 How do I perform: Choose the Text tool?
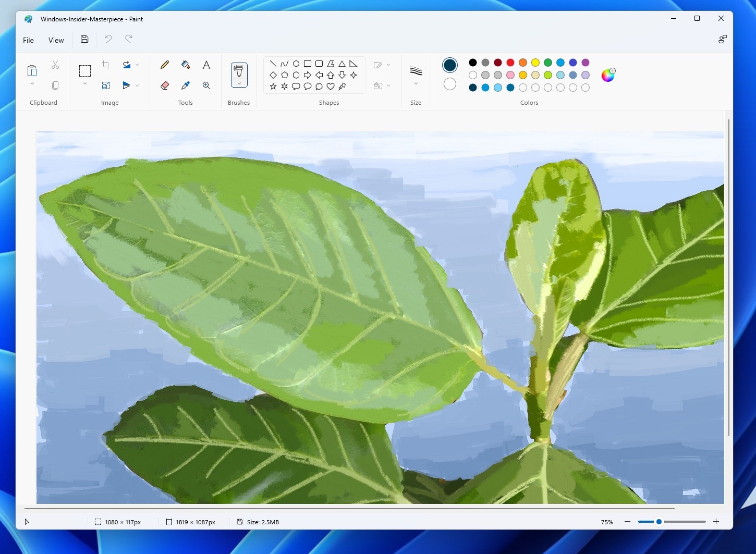click(x=206, y=65)
